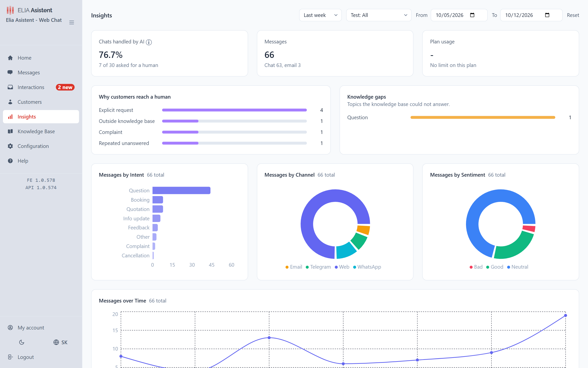Viewport: 588px width, 368px height.
Task: Click the Messages speech bubble icon
Action: (x=10, y=72)
